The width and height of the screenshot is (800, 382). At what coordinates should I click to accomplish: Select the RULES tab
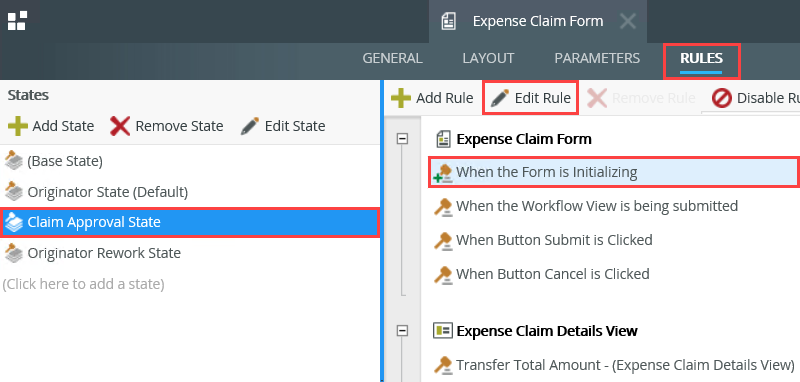(701, 58)
